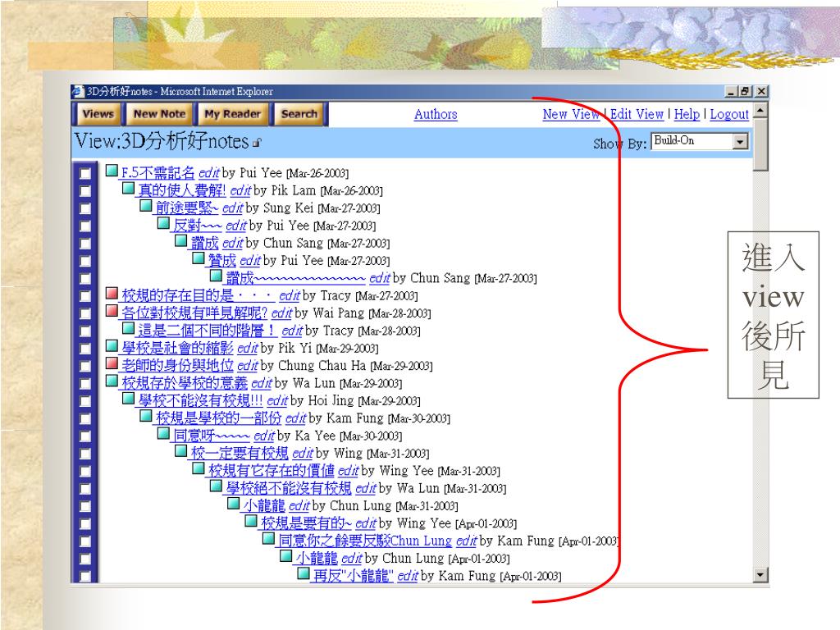Click edit link for 校規有它存在的價值 note

(348, 471)
